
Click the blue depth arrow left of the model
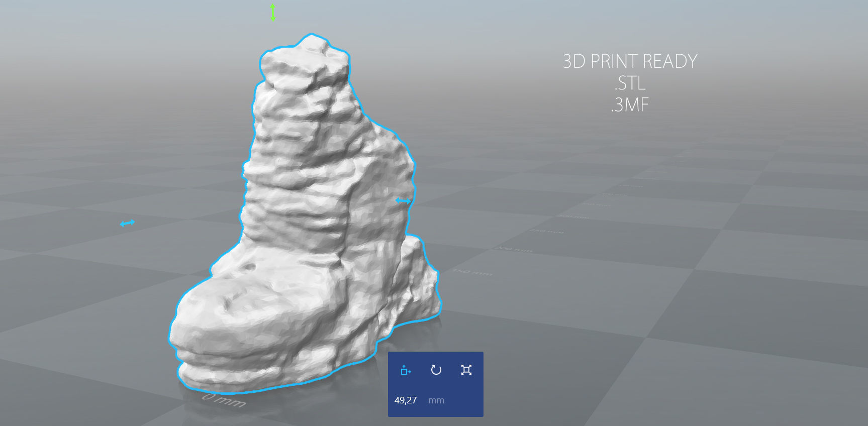[128, 223]
